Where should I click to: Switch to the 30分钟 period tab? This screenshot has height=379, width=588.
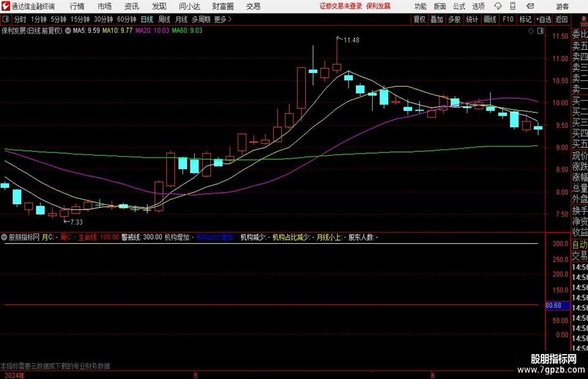pos(103,19)
